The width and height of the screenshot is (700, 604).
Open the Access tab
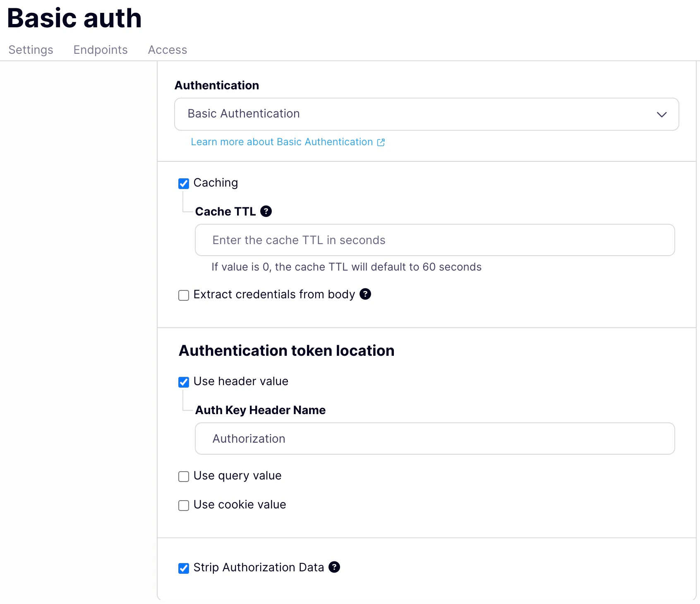[x=167, y=50]
